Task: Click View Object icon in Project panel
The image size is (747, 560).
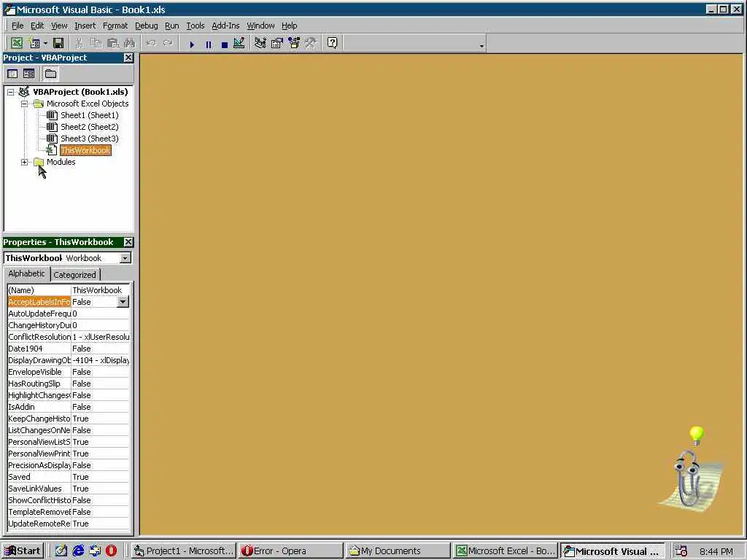Action: 28,74
